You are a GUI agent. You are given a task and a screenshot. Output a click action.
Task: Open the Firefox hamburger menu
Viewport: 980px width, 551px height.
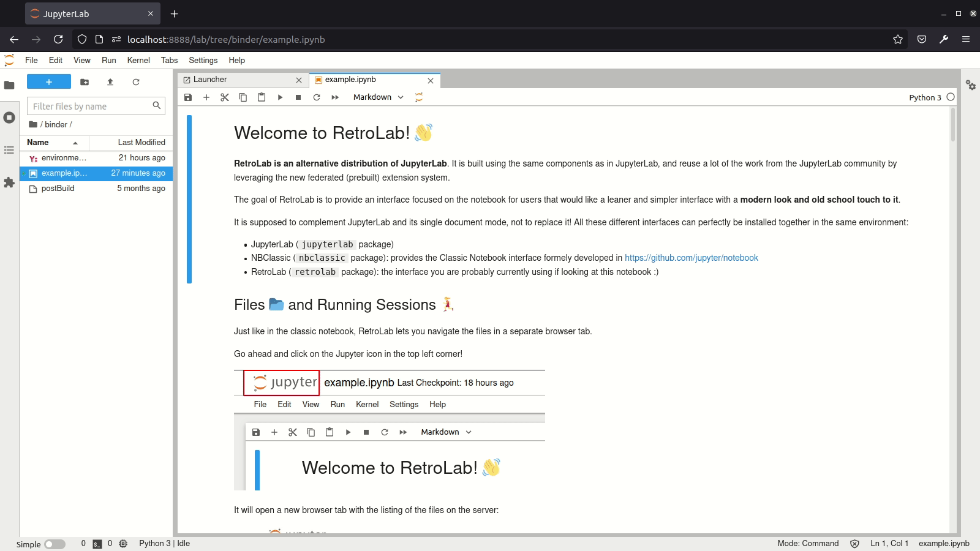pyautogui.click(x=966, y=39)
